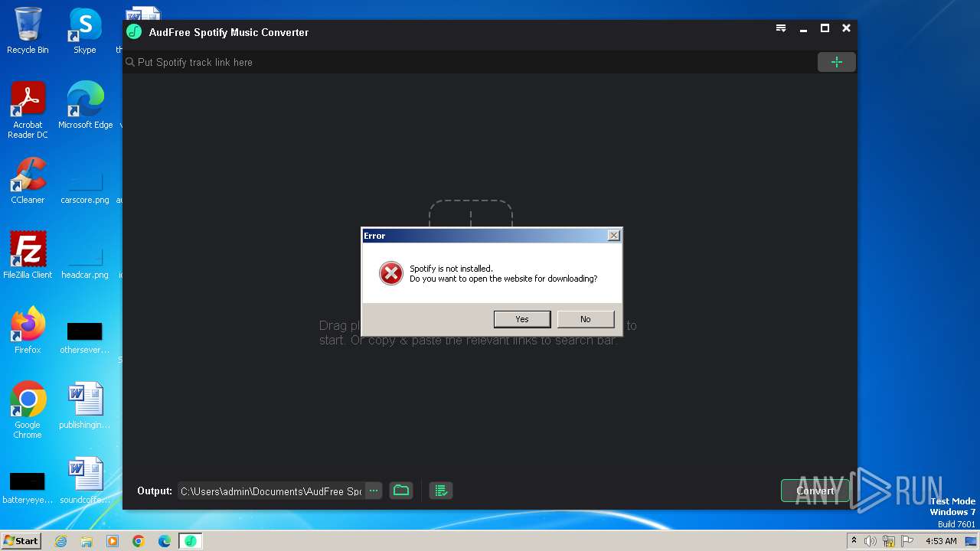Select Google Chrome desktop icon
Viewport: 980px width, 551px height.
pos(28,410)
